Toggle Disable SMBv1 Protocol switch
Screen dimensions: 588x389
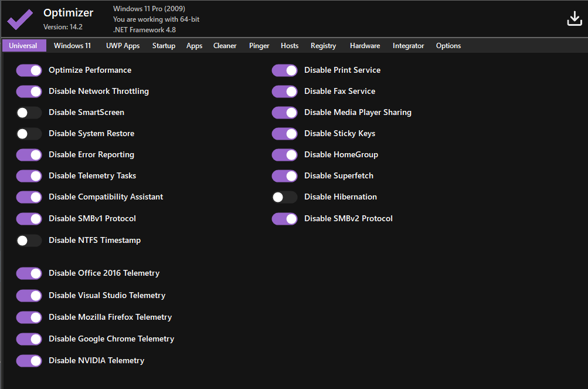[29, 219]
